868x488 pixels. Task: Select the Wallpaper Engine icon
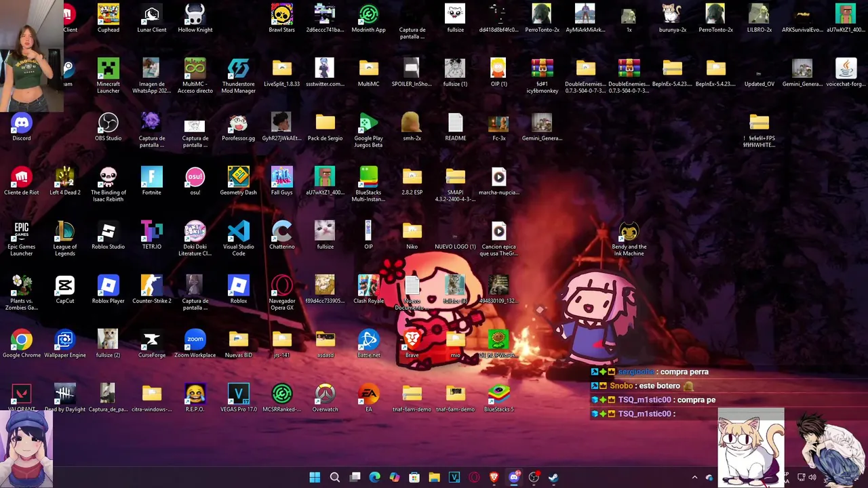[64, 344]
